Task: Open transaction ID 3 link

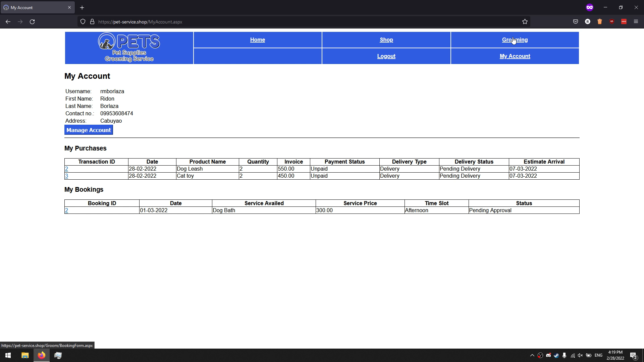Action: click(x=66, y=176)
